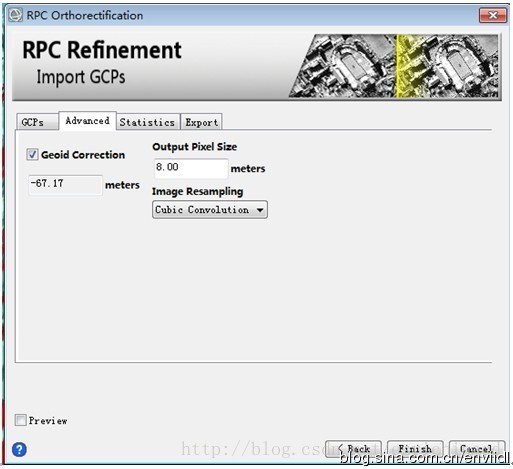Focus the Output Pixel Size field
This screenshot has height=469, width=513.
(191, 168)
